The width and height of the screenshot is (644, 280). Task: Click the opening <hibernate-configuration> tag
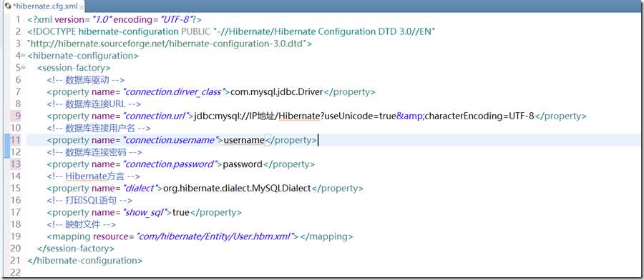(83, 56)
